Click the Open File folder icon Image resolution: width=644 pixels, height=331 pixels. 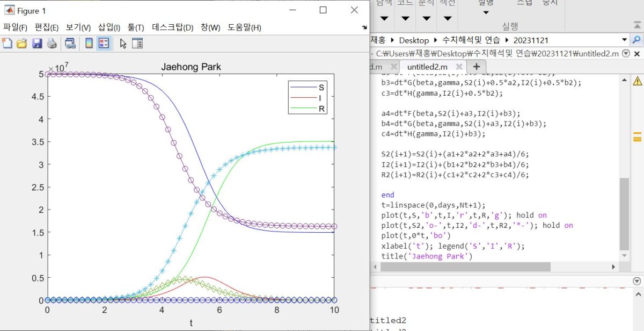(x=22, y=44)
